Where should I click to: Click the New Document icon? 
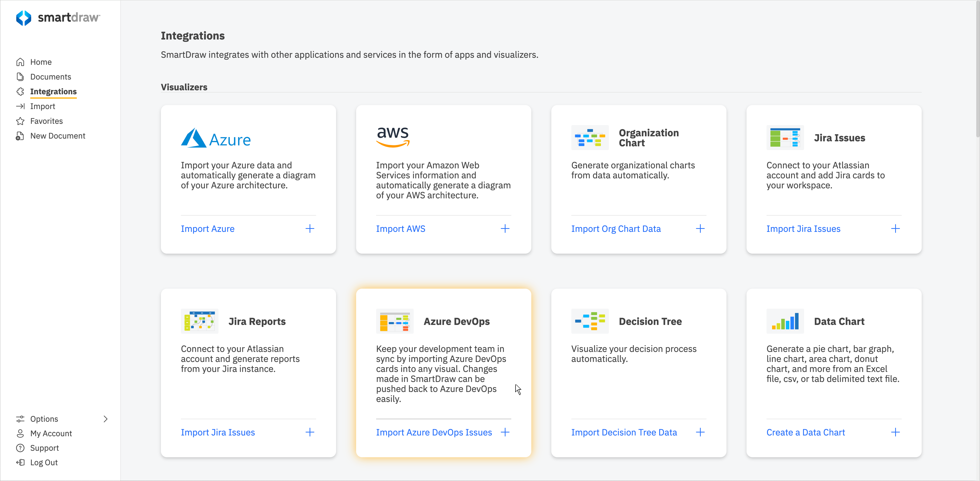[x=21, y=136]
